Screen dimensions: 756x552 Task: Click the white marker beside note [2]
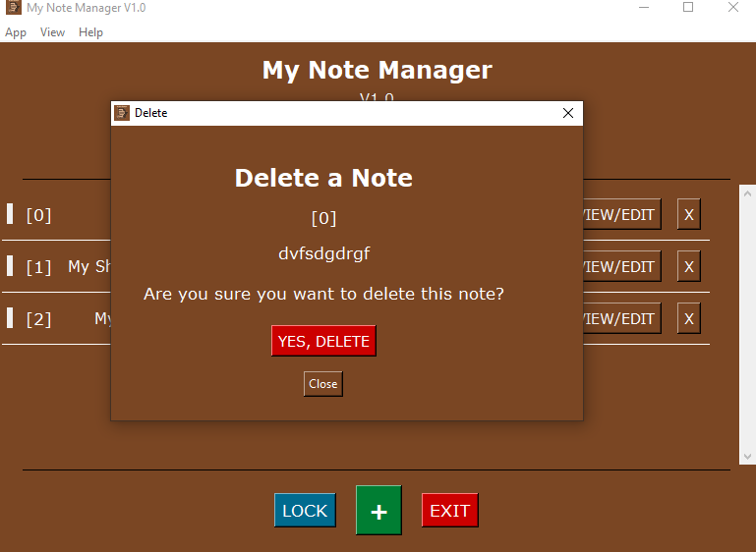10,318
